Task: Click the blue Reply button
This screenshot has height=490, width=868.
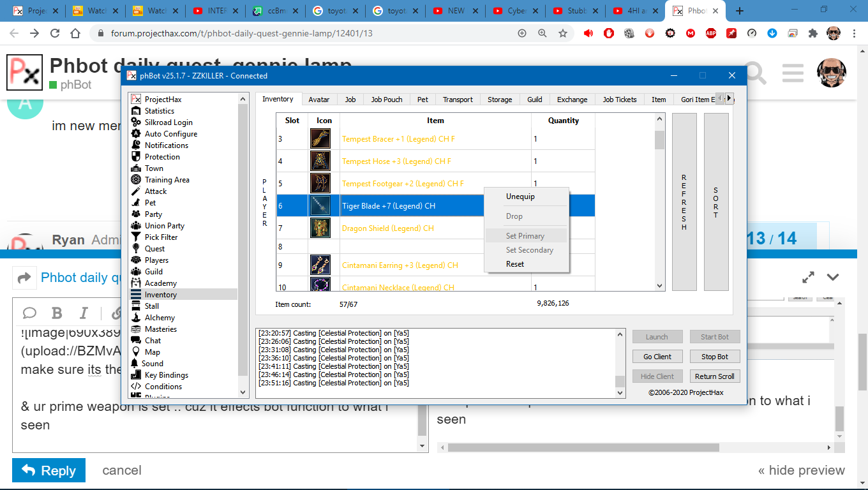Action: 49,471
